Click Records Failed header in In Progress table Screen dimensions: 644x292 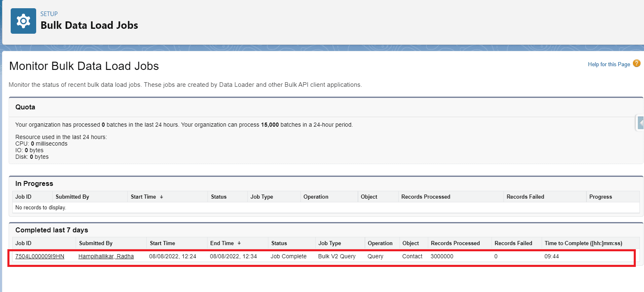[525, 197]
